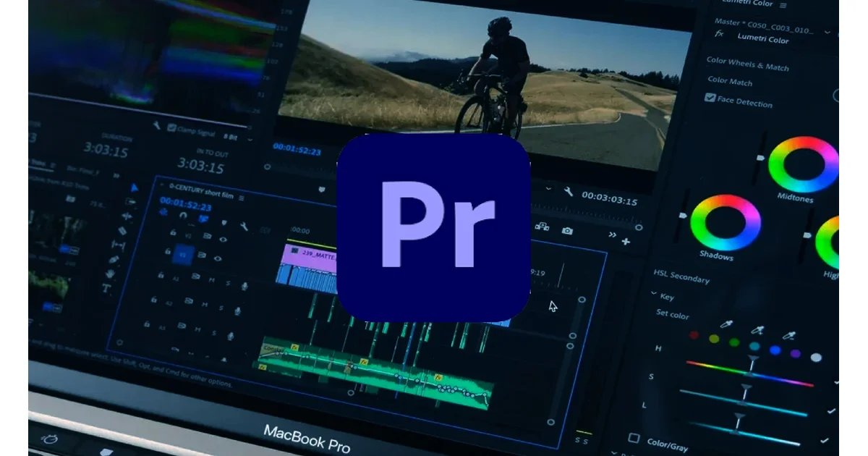
Task: Click the Lumetri Color effect name
Action: click(763, 38)
